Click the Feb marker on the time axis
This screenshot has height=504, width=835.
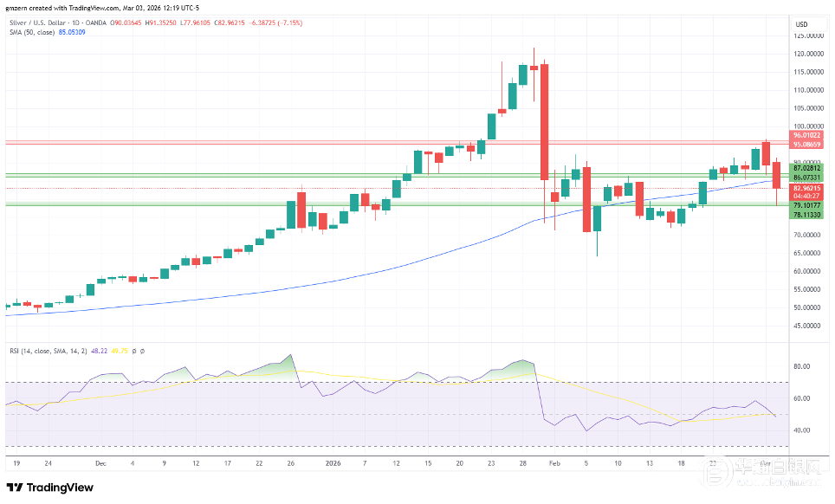[553, 463]
